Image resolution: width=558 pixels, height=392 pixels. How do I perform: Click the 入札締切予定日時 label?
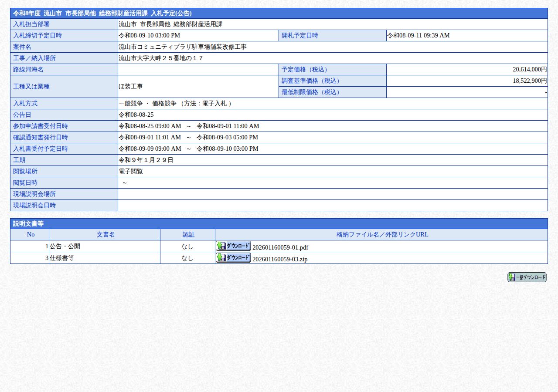click(37, 36)
